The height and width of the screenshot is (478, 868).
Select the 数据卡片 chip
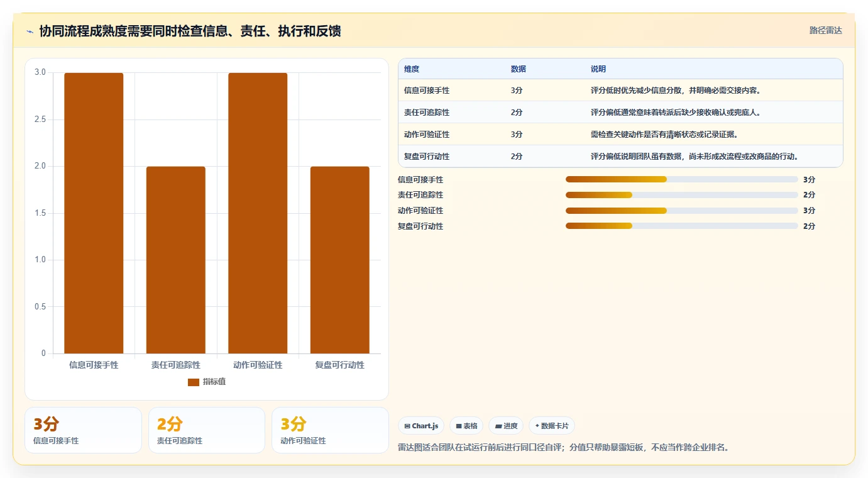552,426
